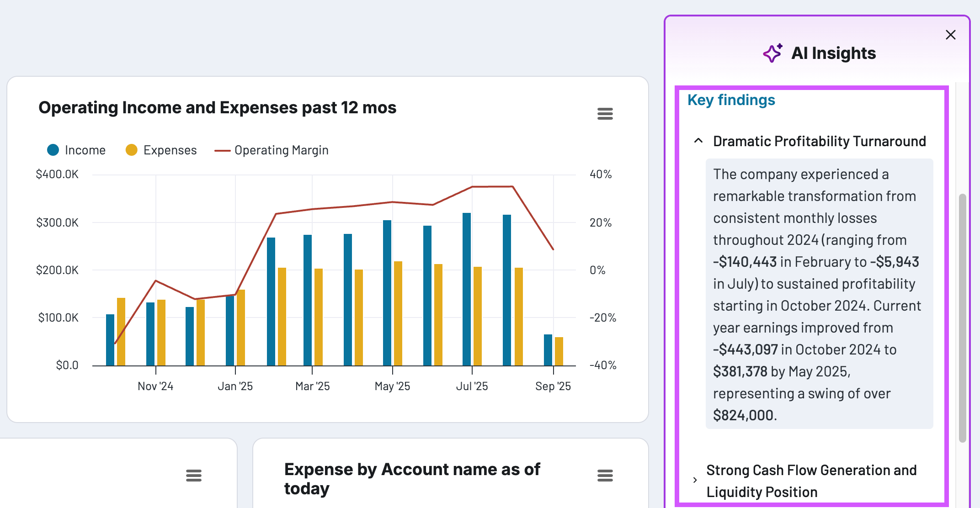Click the Sep '25 expenses bar
Image resolution: width=980 pixels, height=508 pixels.
point(559,351)
